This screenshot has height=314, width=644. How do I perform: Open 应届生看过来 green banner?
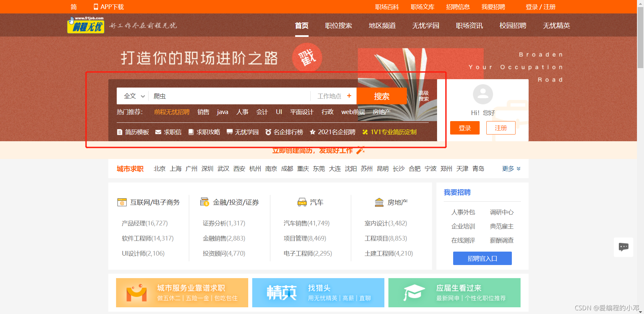pyautogui.click(x=454, y=293)
